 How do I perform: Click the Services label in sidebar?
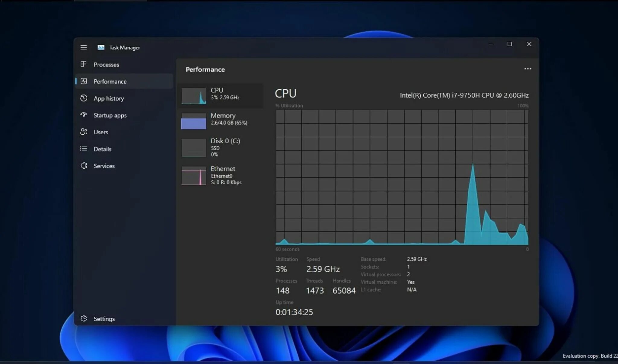tap(104, 166)
